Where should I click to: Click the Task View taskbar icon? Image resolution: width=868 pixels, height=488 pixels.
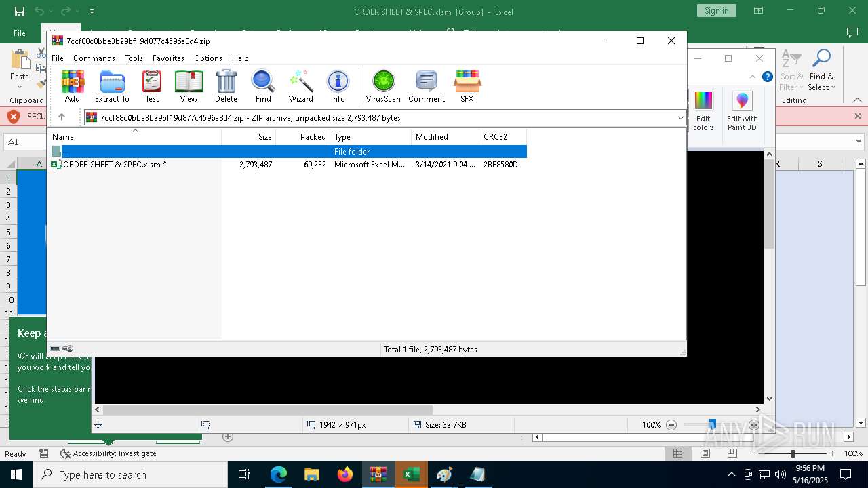tap(244, 474)
